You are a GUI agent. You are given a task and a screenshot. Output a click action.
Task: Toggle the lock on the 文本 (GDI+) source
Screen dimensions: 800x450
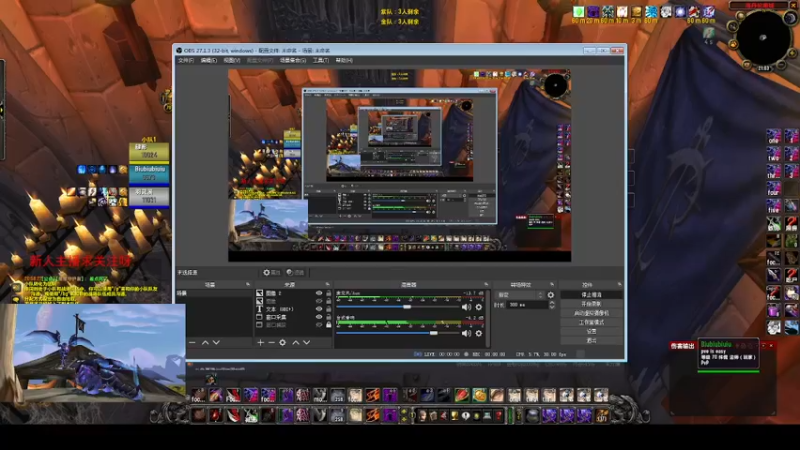coord(329,309)
